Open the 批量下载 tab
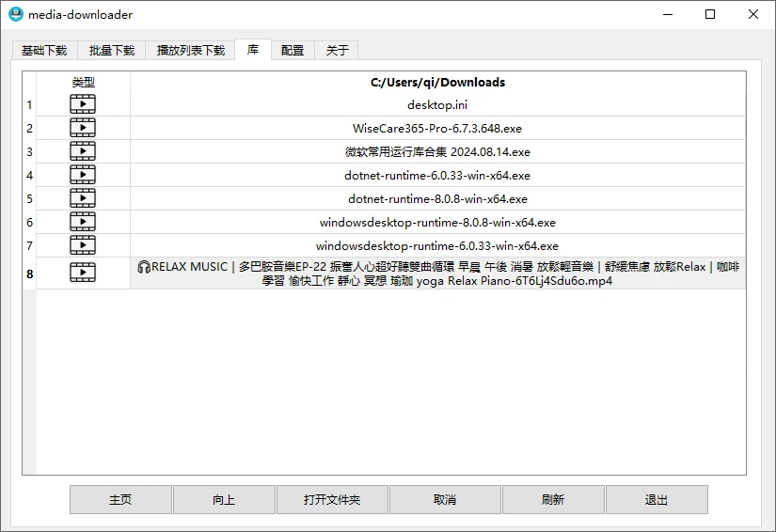Image resolution: width=776 pixels, height=532 pixels. pos(112,51)
